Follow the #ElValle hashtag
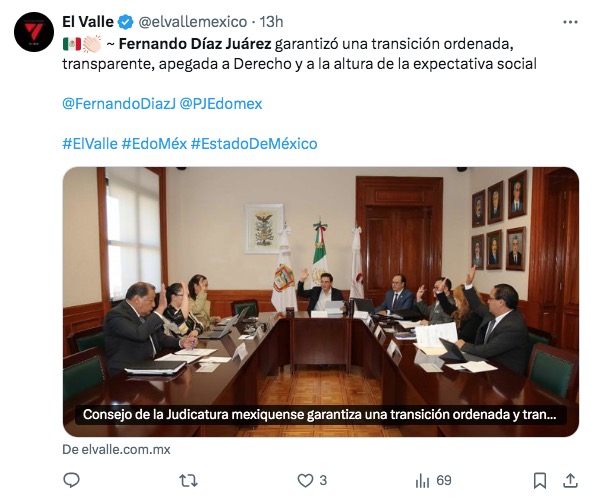Image resolution: width=591 pixels, height=501 pixels. (90, 144)
